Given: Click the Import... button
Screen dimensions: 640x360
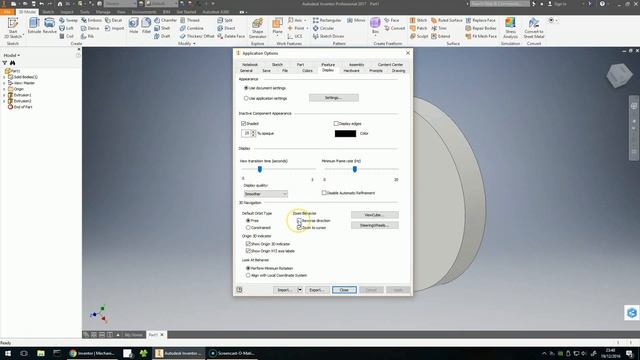Looking at the screenshot, I should click(285, 290).
